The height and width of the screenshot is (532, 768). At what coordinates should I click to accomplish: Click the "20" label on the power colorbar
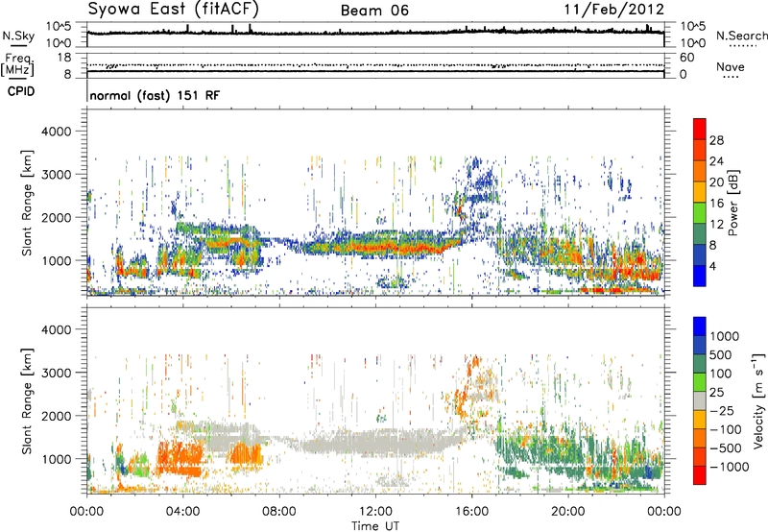coord(716,182)
